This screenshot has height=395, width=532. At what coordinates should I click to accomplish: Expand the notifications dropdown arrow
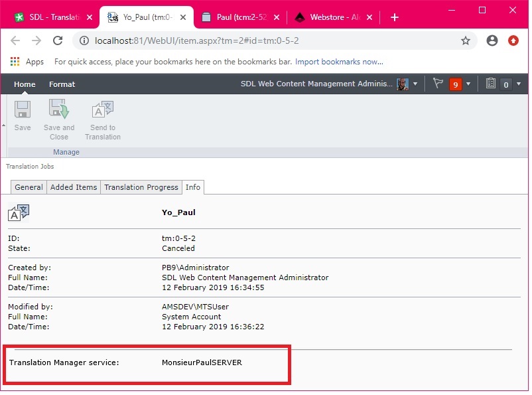[x=468, y=84]
